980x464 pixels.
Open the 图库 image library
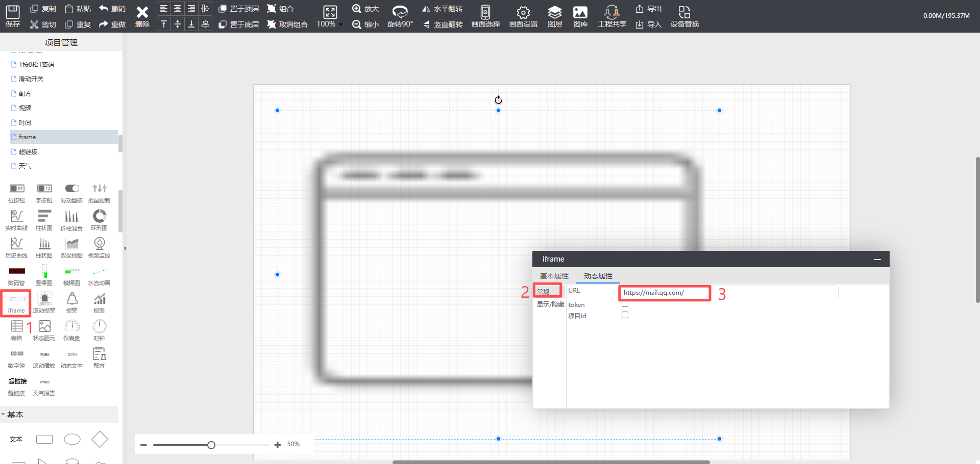(580, 16)
